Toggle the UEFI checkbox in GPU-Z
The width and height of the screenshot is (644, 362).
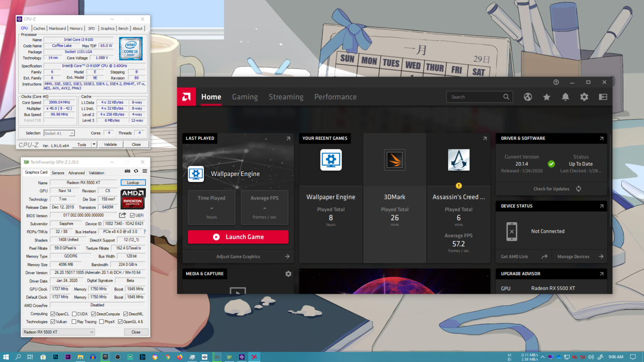[x=132, y=216]
